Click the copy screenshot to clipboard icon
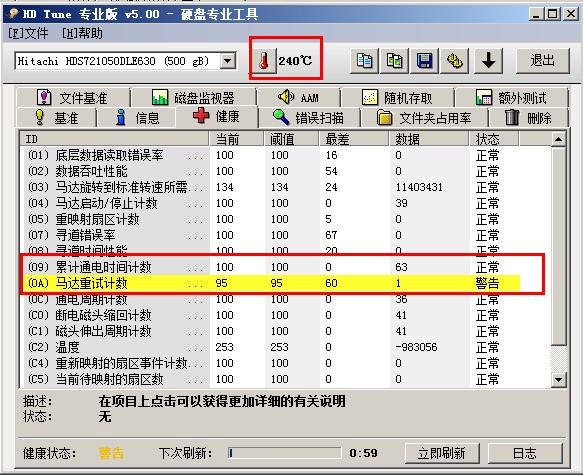583x475 pixels. [394, 61]
